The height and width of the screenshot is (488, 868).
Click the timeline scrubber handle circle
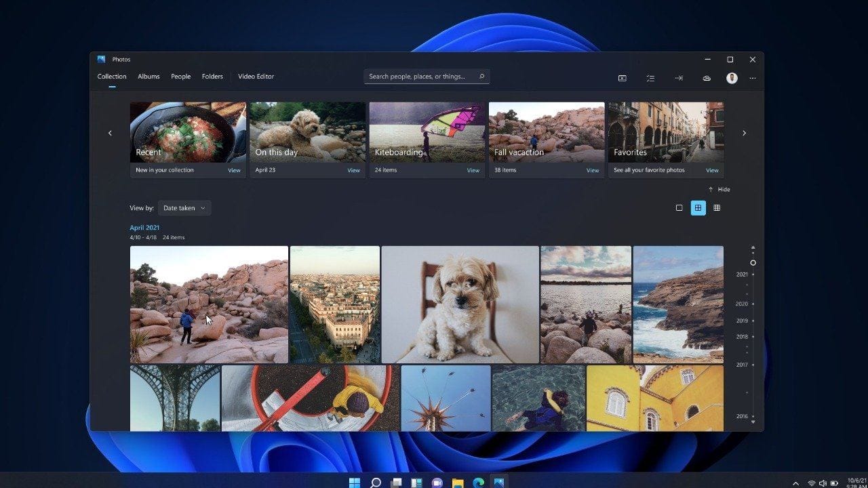[x=753, y=263]
